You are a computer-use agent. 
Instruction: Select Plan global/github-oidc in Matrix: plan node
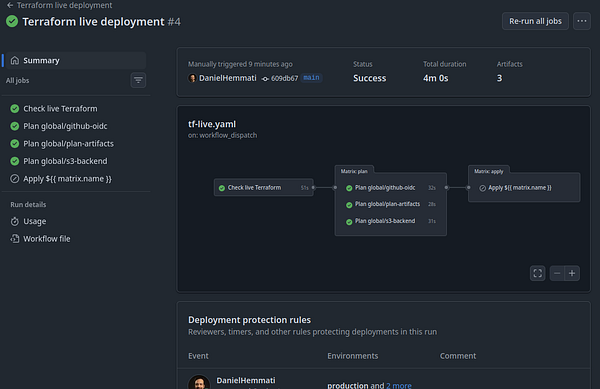click(x=390, y=188)
